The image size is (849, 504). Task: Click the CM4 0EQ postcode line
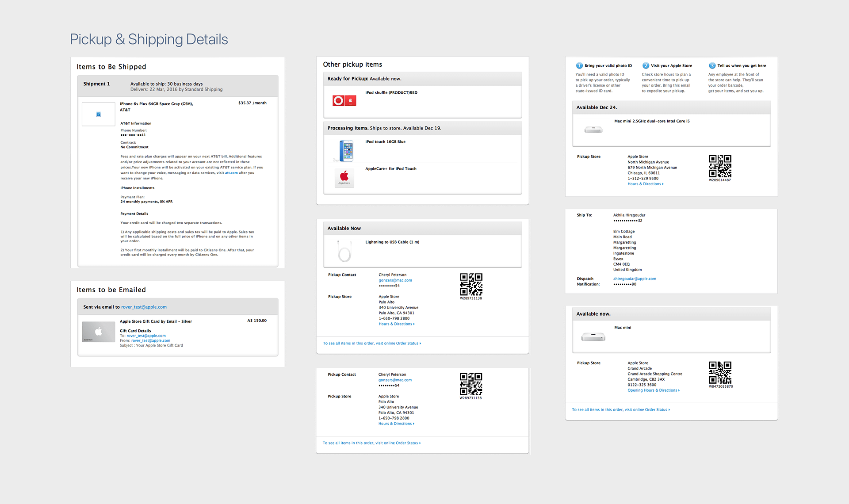pyautogui.click(x=621, y=264)
